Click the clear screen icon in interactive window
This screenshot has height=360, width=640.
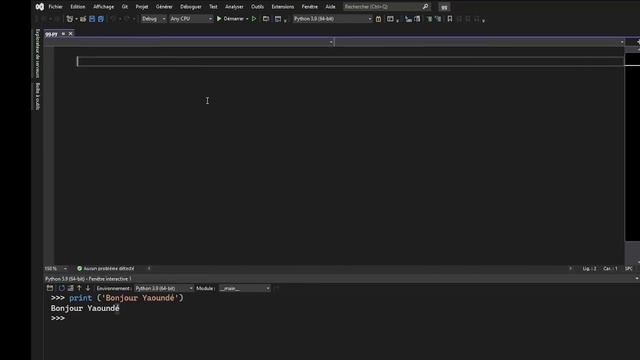[50, 288]
